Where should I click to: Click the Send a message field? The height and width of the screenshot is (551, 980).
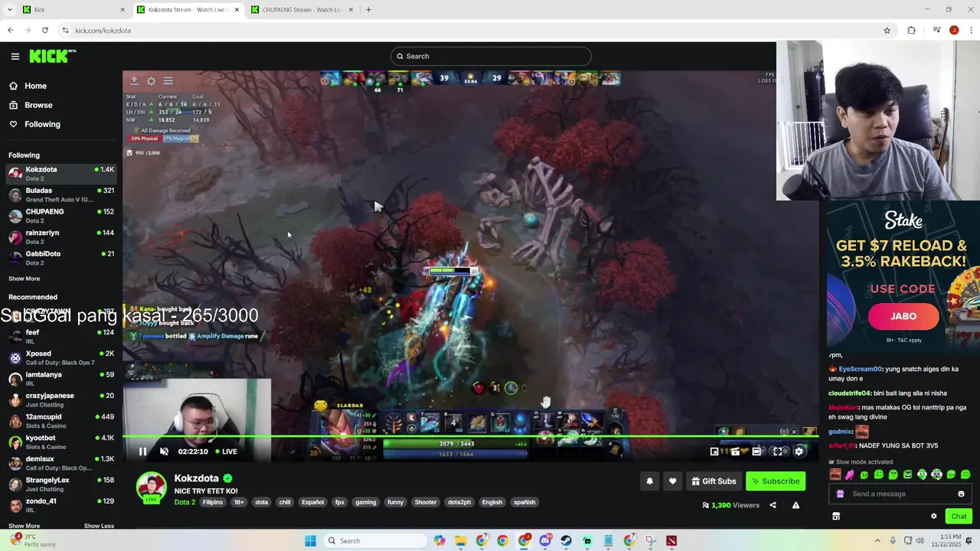pyautogui.click(x=900, y=494)
